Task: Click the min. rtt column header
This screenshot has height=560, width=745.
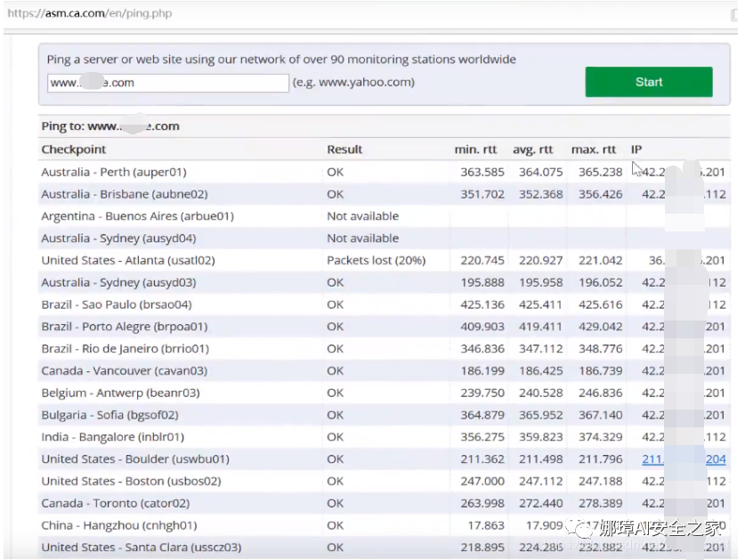Action: (475, 150)
